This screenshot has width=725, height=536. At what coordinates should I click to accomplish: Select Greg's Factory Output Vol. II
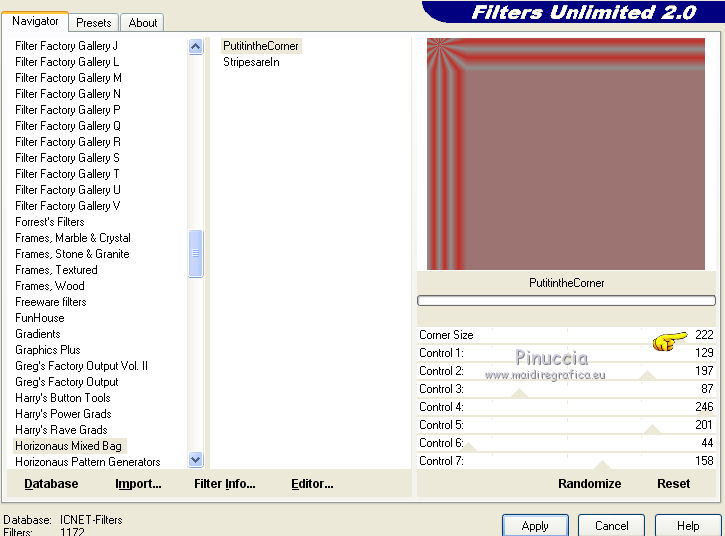click(81, 366)
